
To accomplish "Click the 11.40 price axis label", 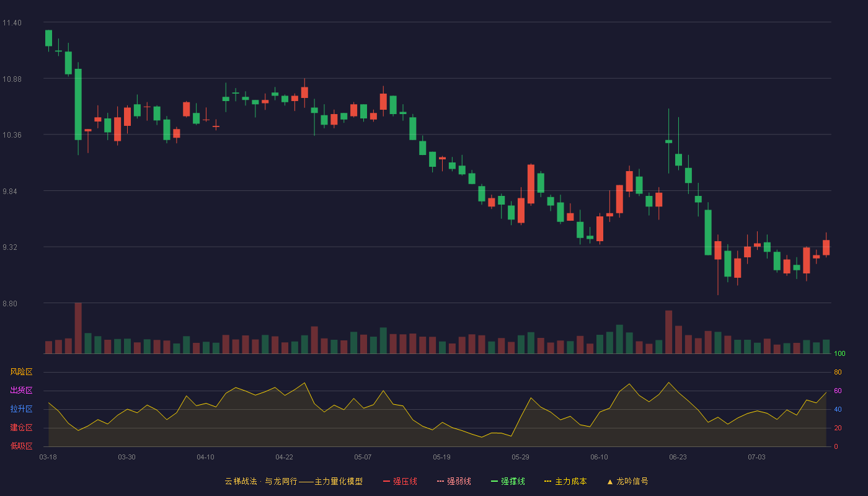I will (x=12, y=23).
